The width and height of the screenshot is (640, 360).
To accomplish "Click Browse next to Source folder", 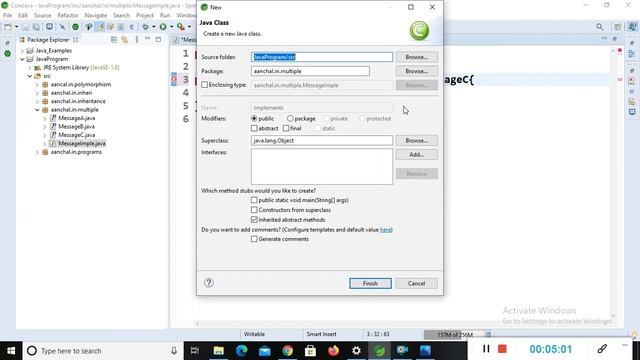I will point(416,57).
